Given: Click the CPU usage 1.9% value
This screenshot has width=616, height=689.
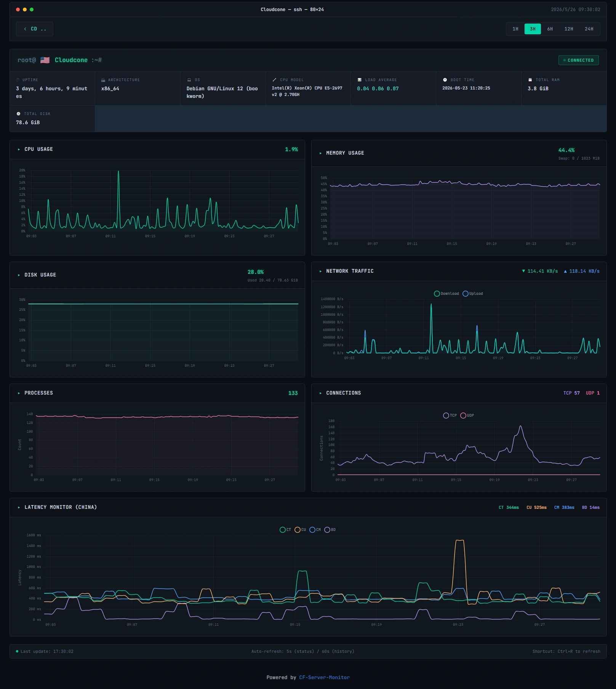Looking at the screenshot, I should [x=291, y=150].
